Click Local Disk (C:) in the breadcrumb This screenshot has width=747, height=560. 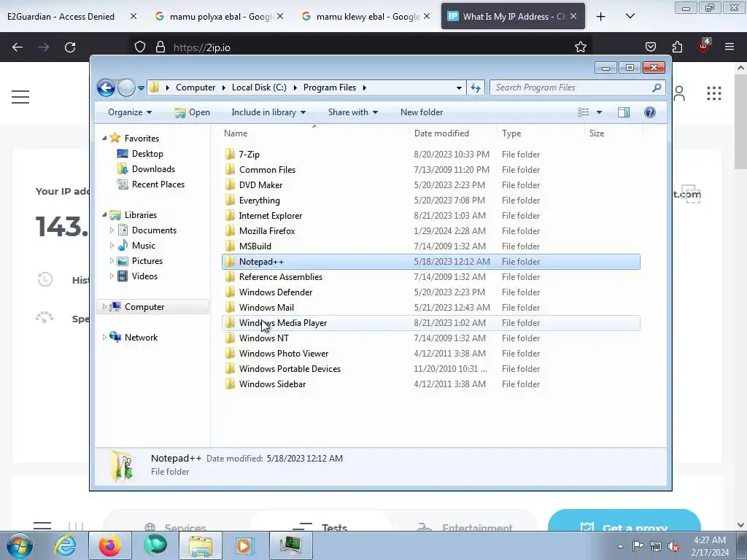(x=259, y=87)
